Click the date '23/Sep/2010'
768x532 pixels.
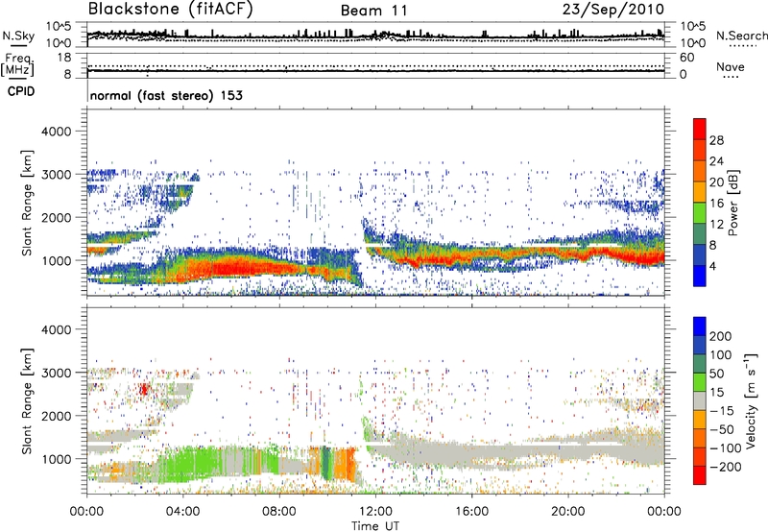pyautogui.click(x=613, y=10)
